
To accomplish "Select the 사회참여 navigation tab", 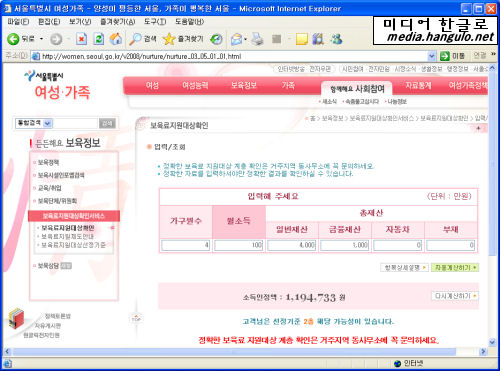I will [x=357, y=89].
